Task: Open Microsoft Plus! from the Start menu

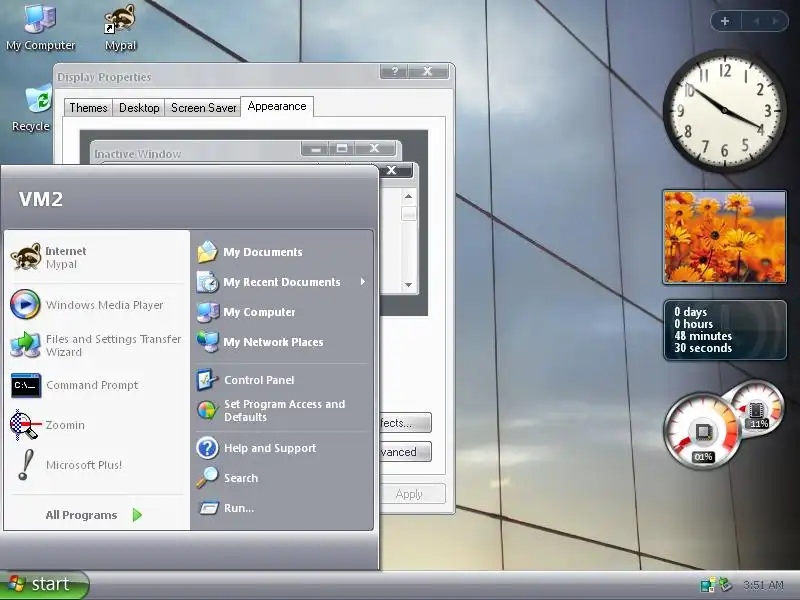Action: [x=97, y=465]
